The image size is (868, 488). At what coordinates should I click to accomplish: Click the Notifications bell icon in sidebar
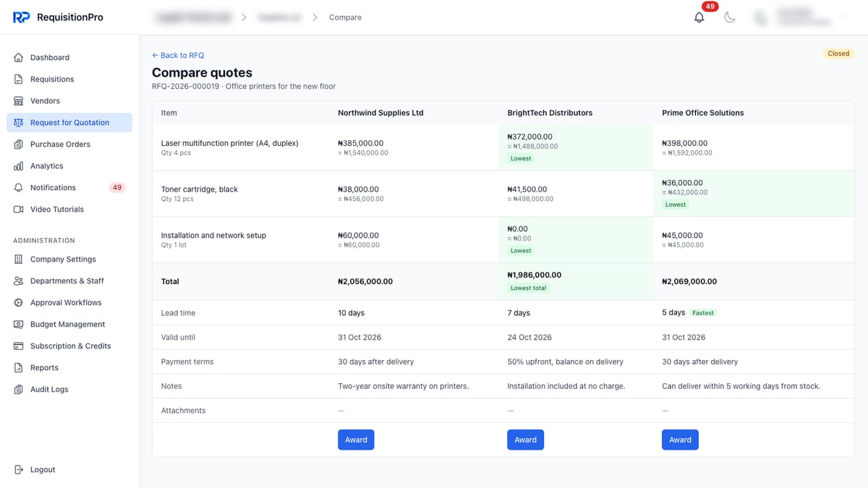coord(19,187)
